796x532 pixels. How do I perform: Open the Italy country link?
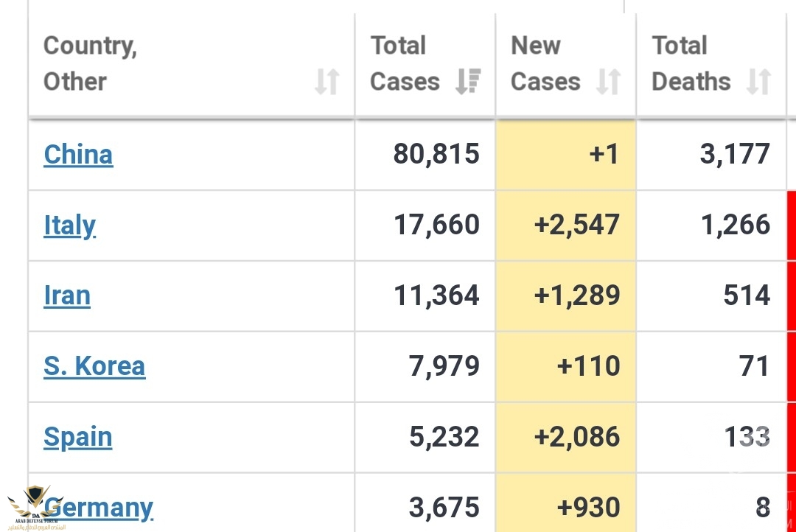[69, 225]
